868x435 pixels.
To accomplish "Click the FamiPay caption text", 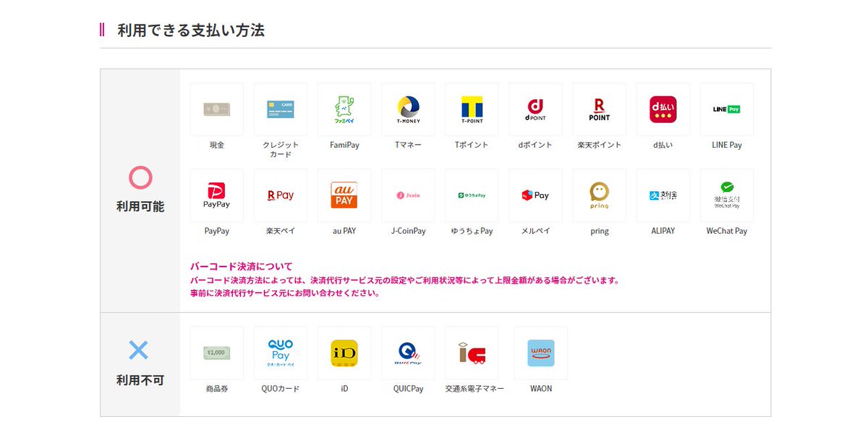I will click(344, 145).
